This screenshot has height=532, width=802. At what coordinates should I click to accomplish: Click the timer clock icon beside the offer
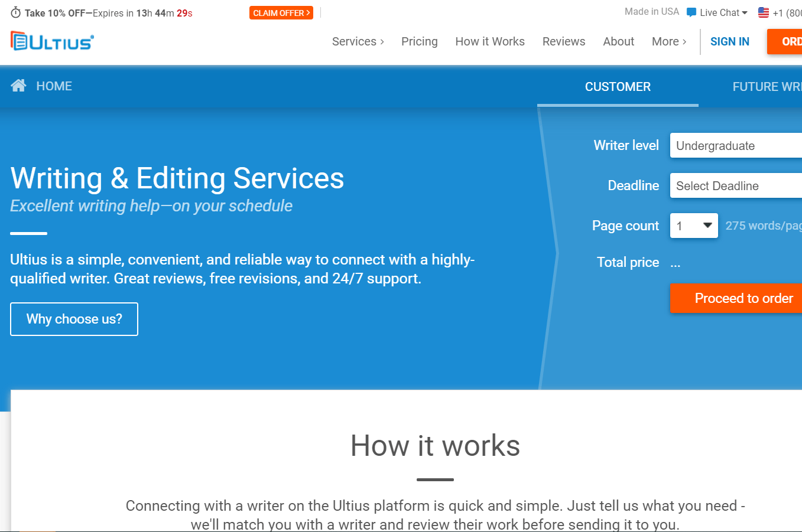(x=16, y=13)
